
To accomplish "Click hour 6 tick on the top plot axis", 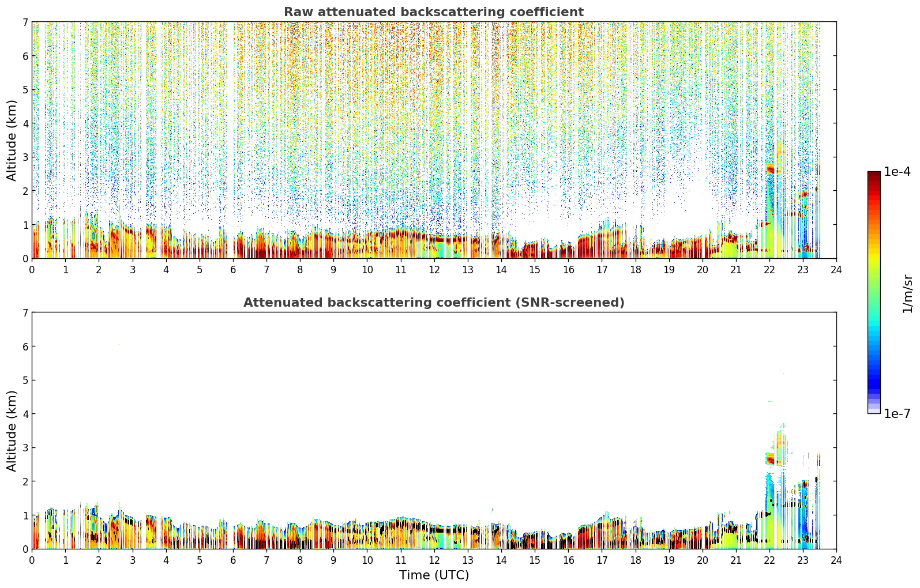I will [233, 269].
